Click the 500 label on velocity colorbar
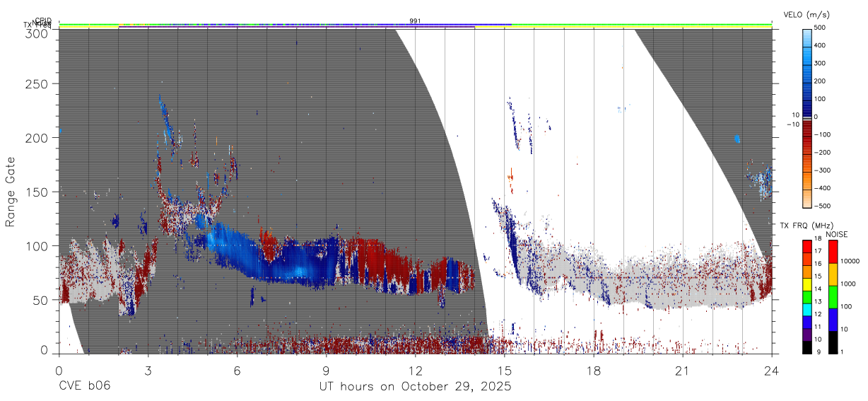868x401 pixels. pyautogui.click(x=821, y=28)
